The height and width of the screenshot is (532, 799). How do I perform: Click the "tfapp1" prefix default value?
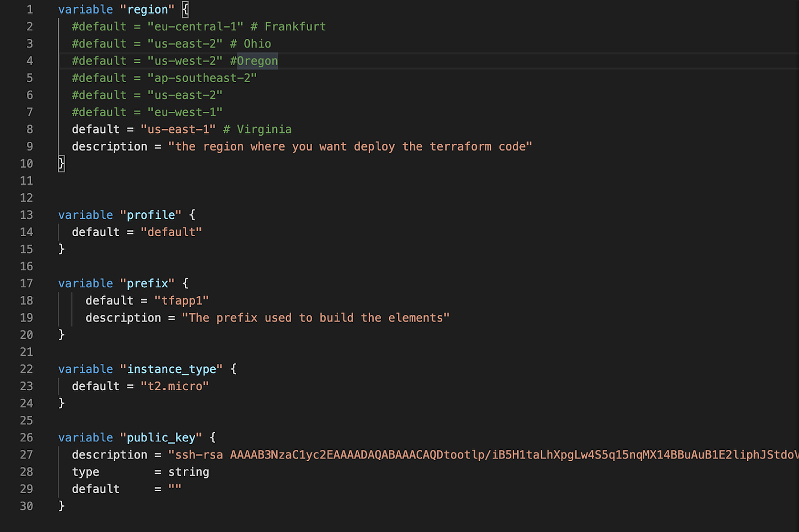pos(181,300)
